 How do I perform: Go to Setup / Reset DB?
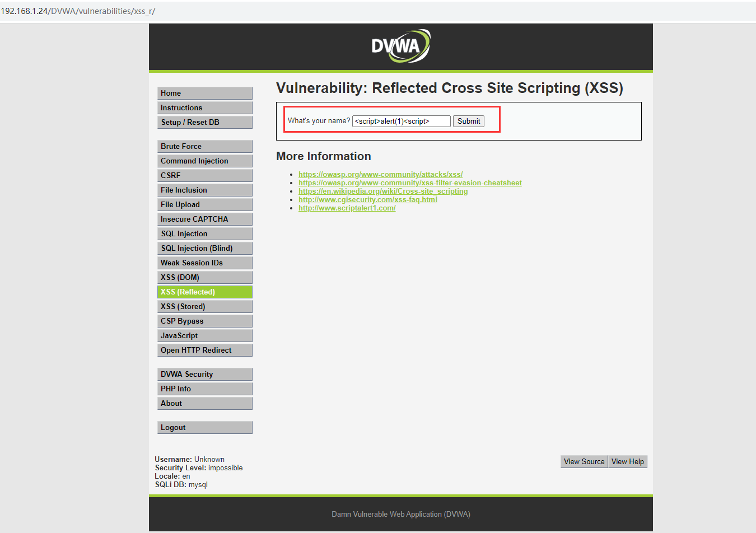tap(204, 122)
